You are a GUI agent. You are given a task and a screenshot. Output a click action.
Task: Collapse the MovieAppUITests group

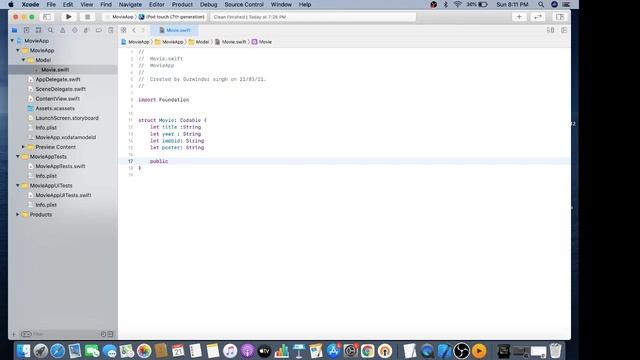point(18,186)
